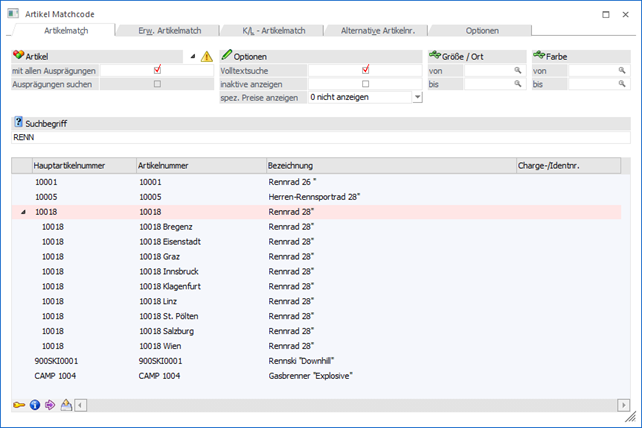Click the purple arrow icon in bottom bar
Image resolution: width=642 pixels, height=428 pixels.
point(50,405)
